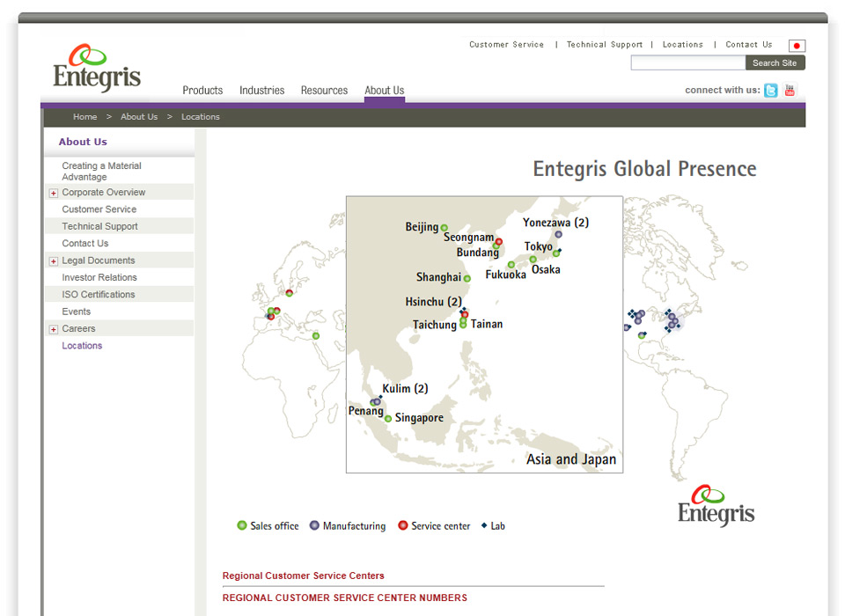This screenshot has height=616, width=845.
Task: Click the Manufacturing legend entry
Action: click(348, 526)
